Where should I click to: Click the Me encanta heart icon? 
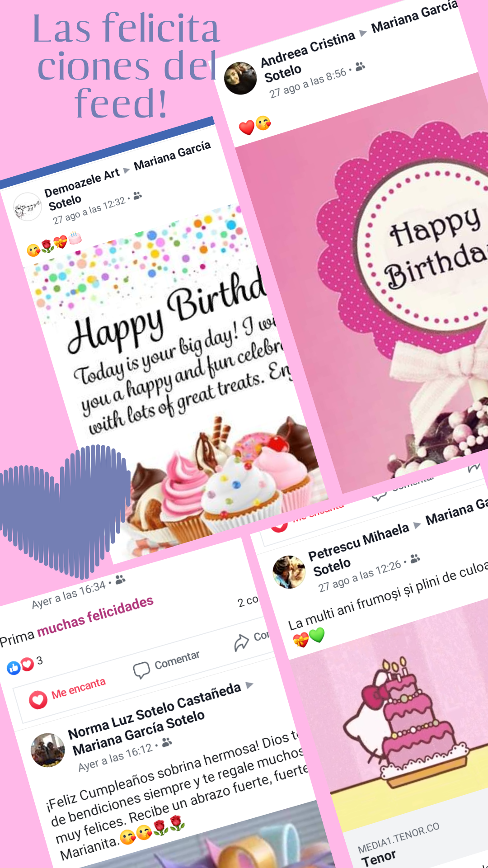pyautogui.click(x=38, y=700)
